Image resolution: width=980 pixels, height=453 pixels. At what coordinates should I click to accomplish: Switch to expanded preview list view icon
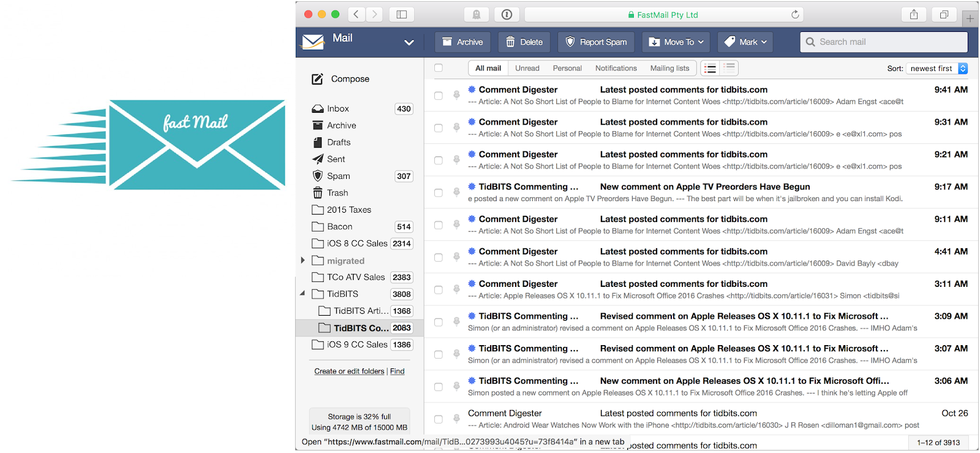(x=729, y=68)
